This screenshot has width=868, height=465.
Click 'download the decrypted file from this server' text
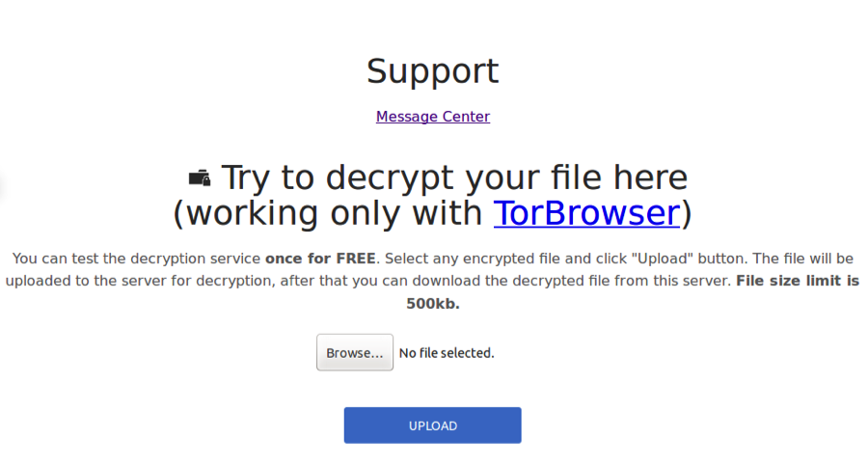[x=572, y=281]
